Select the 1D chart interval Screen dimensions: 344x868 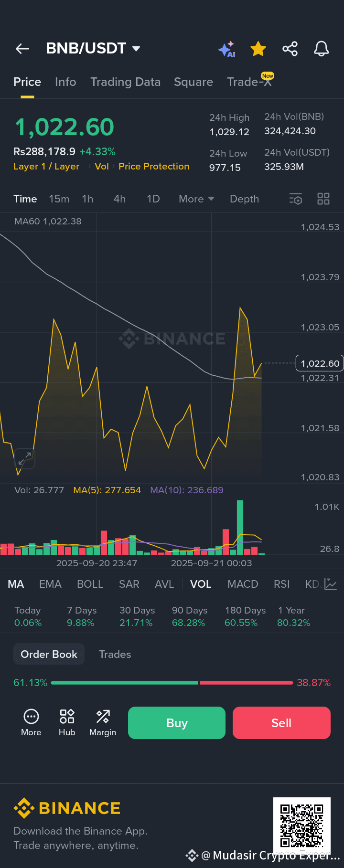(x=153, y=199)
